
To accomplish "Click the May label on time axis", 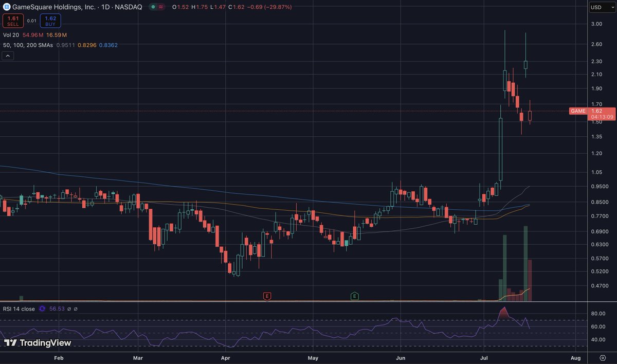I will [313, 357].
